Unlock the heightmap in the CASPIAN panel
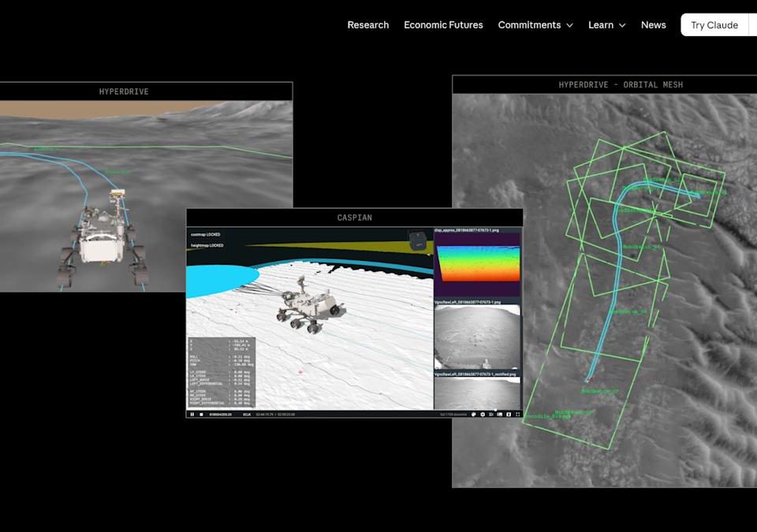The image size is (757, 532). click(207, 244)
